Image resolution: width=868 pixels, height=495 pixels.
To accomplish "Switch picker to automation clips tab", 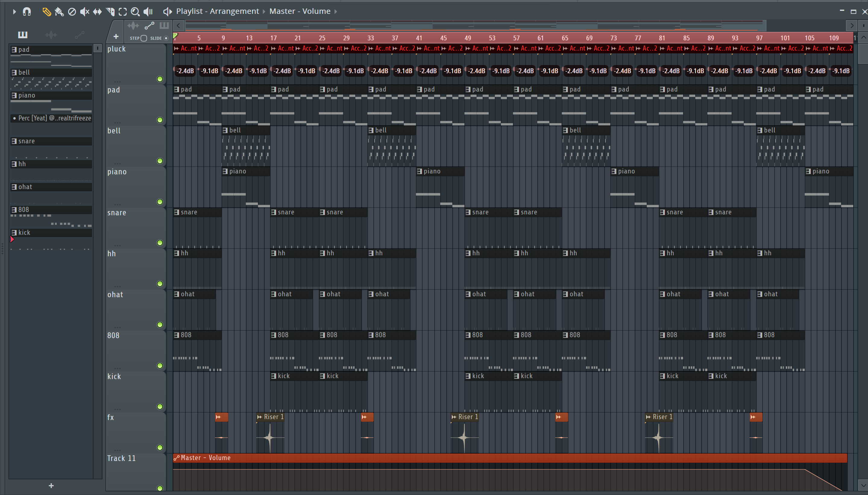I will pyautogui.click(x=80, y=34).
